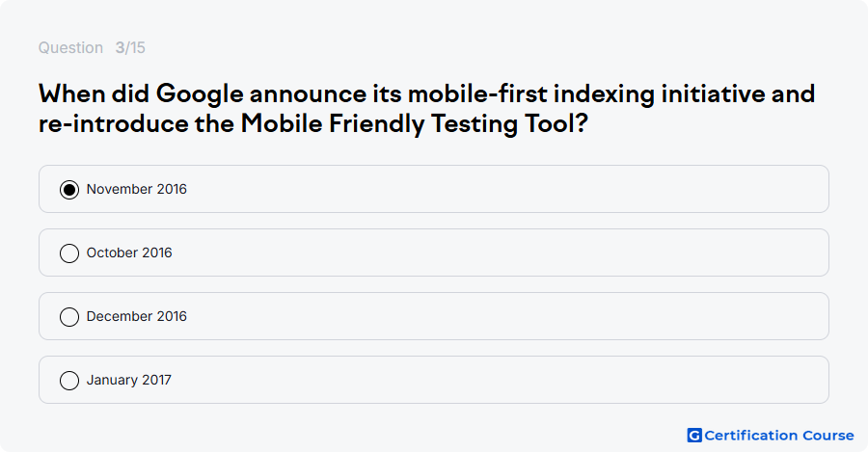Click the blue G logo icon

[x=694, y=436]
